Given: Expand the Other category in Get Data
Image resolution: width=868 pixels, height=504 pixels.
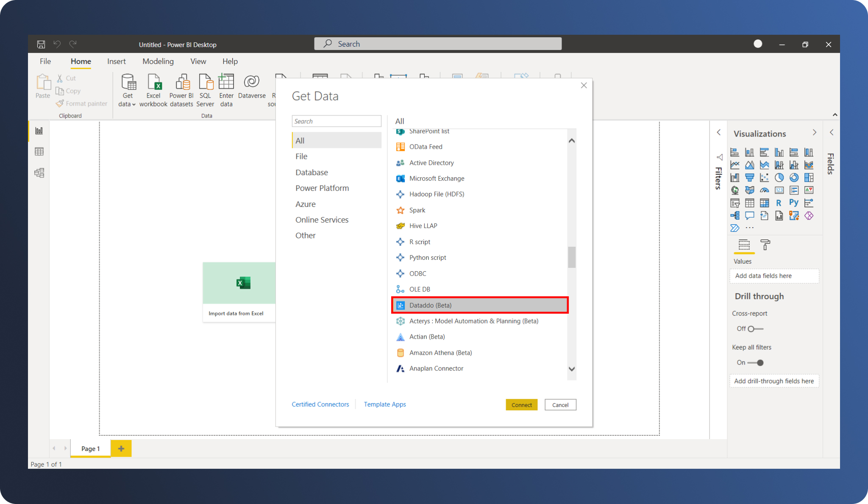Looking at the screenshot, I should (x=305, y=235).
